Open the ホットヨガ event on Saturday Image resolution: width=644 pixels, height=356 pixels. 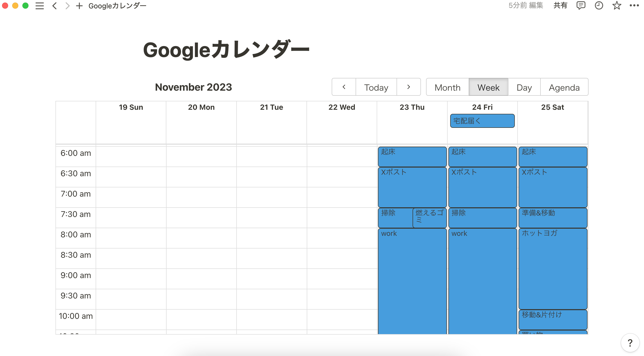coord(553,269)
